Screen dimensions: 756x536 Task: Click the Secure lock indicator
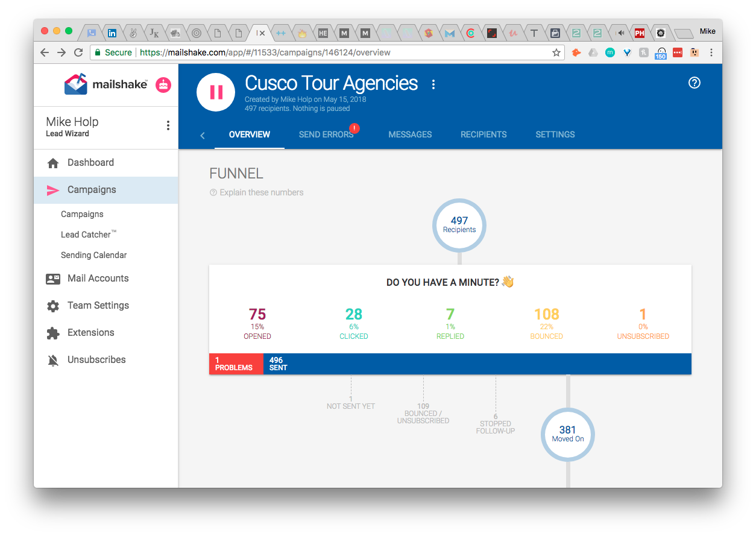tap(113, 52)
